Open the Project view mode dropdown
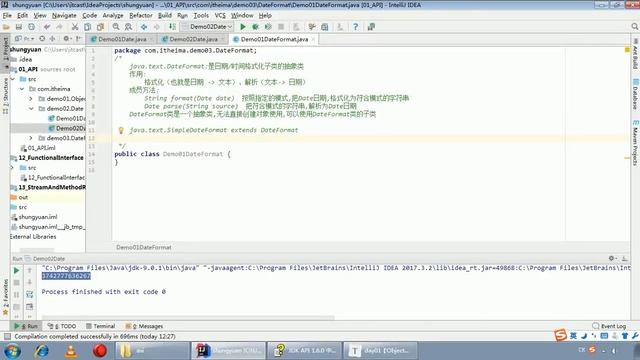 [x=24, y=39]
